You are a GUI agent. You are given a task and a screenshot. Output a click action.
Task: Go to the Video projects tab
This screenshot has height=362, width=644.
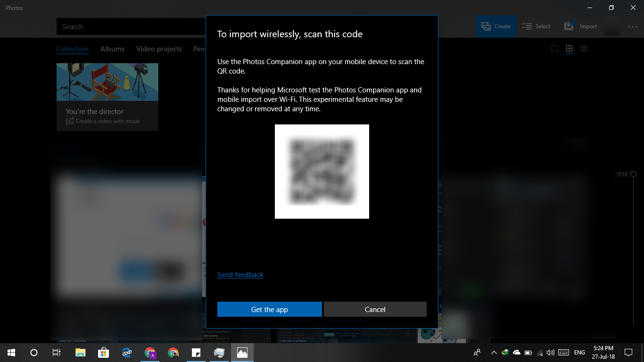[159, 49]
